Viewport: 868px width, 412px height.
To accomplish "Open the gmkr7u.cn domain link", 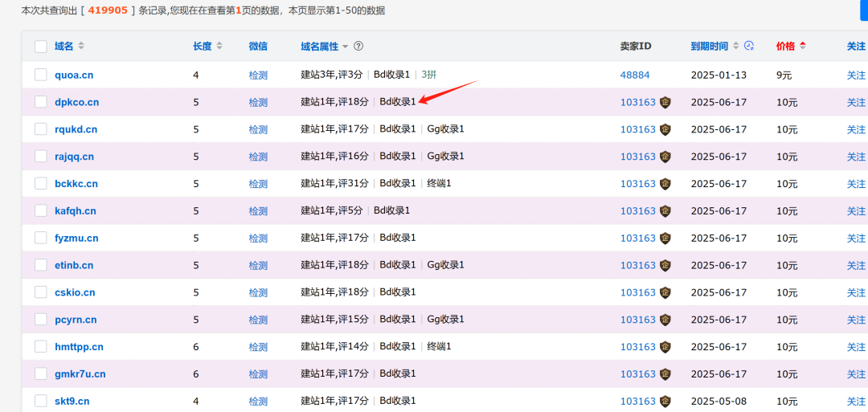I will coord(80,373).
